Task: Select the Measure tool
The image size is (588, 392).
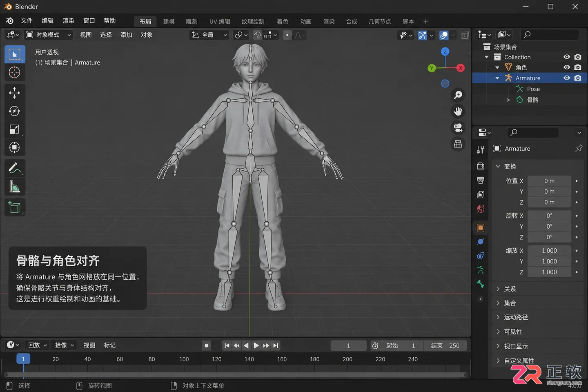Action: tap(15, 187)
